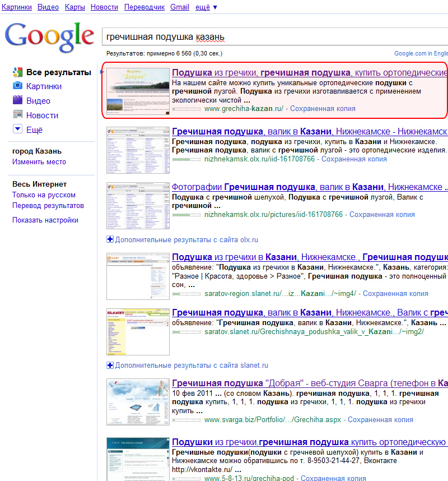
Task: Open the ещё dropdown in top navigation bar
Action: (206, 7)
